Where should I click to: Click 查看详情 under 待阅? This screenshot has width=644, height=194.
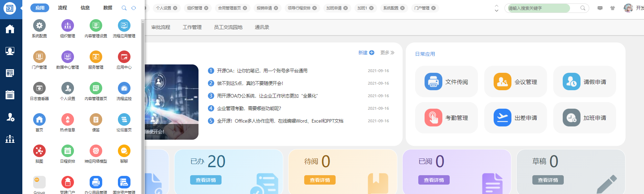tap(320, 180)
